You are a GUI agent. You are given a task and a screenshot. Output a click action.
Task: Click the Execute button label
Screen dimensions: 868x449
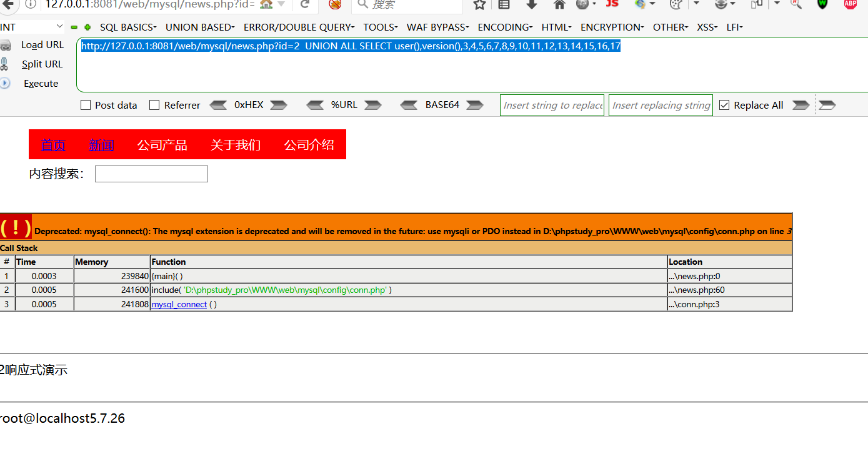pyautogui.click(x=41, y=83)
